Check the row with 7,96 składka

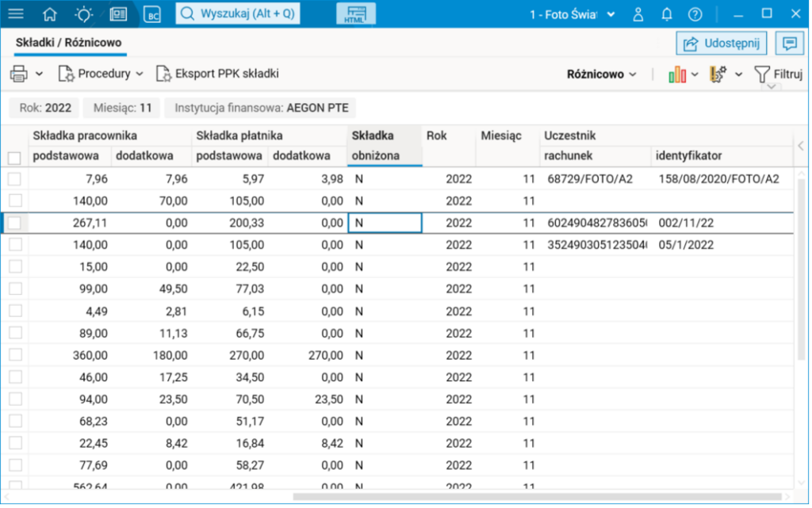coord(14,180)
